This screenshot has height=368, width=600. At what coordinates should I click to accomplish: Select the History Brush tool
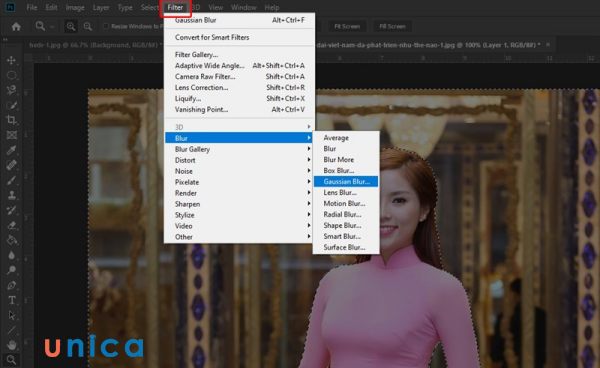coord(11,210)
